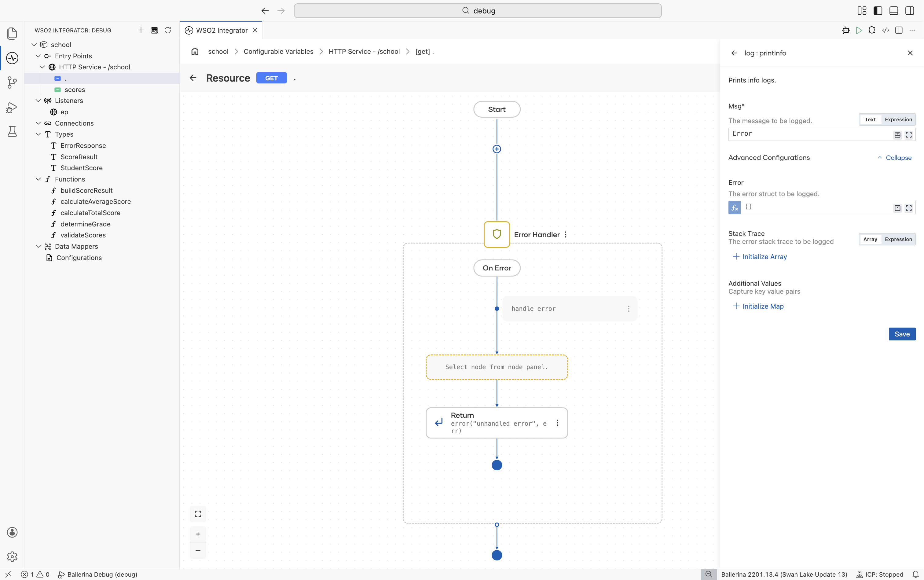Click the Save button
Screen dimensions: 924x580
[902, 334]
